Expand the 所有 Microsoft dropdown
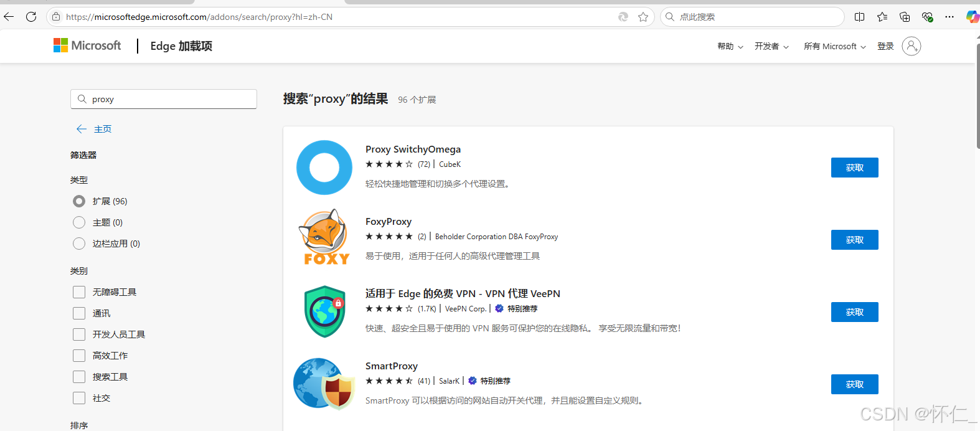This screenshot has height=431, width=980. [835, 46]
